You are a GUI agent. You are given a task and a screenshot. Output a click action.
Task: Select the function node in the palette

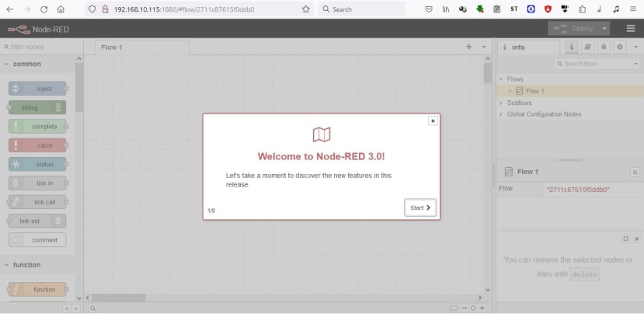click(x=37, y=289)
